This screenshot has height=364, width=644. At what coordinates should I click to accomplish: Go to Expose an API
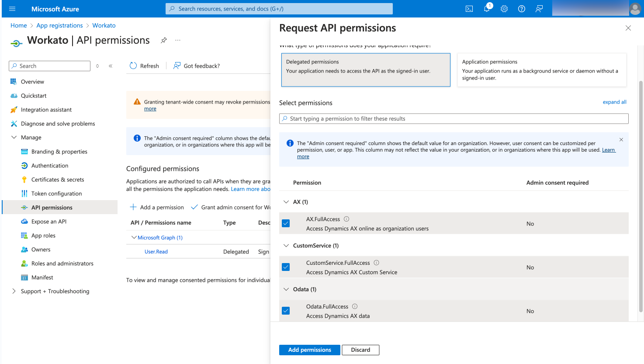pyautogui.click(x=49, y=222)
